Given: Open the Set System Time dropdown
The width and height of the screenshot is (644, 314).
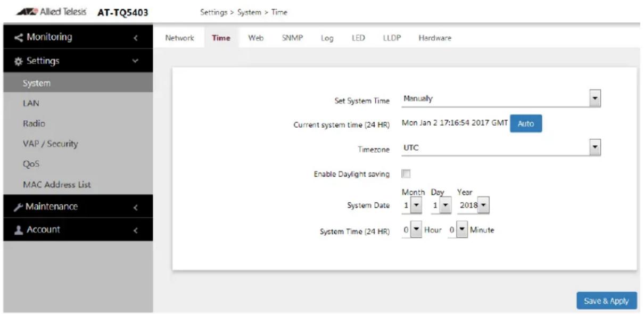Looking at the screenshot, I should (x=501, y=99).
